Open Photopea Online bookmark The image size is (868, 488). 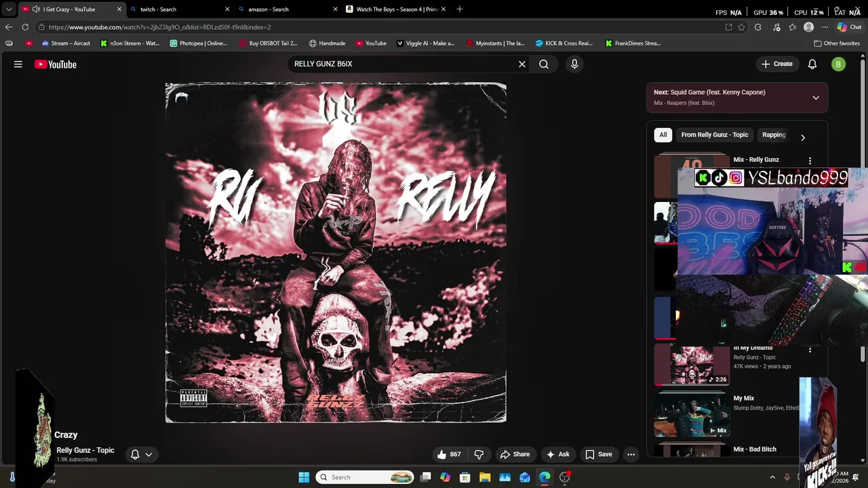point(199,43)
